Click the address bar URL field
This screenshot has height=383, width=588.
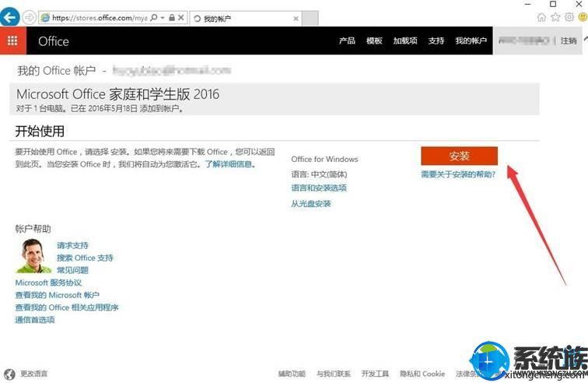pos(100,18)
